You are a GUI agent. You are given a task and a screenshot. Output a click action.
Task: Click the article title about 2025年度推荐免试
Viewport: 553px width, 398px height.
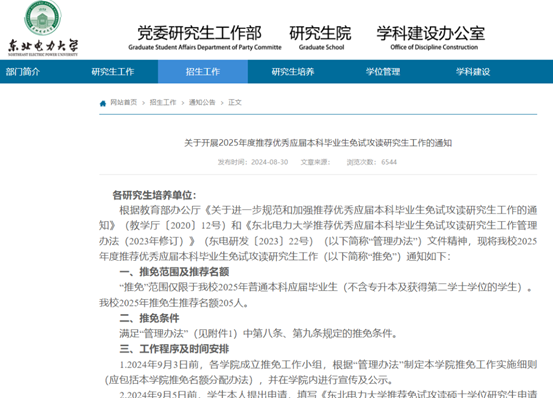pyautogui.click(x=318, y=143)
